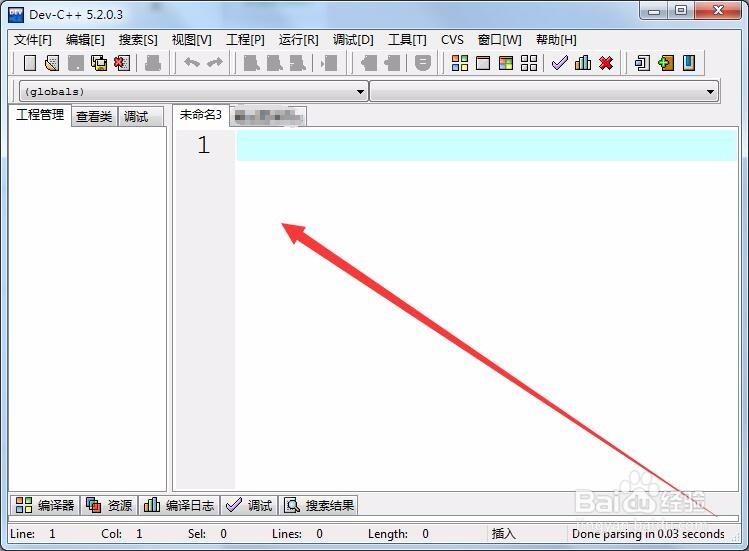Click the Close file icon with red X
Screen dimensions: 749x551
click(122, 63)
